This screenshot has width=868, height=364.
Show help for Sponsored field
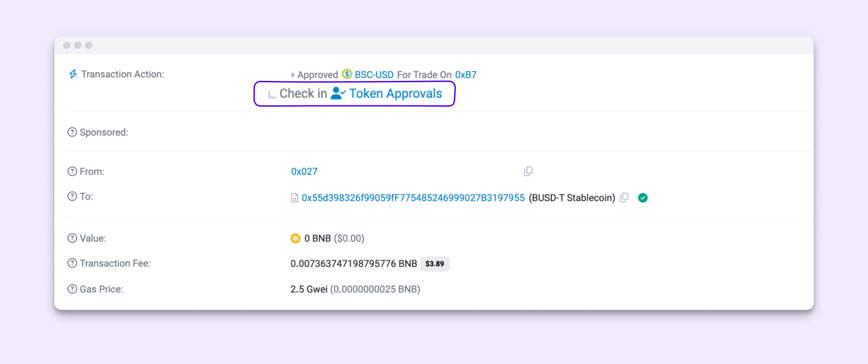tap(72, 132)
